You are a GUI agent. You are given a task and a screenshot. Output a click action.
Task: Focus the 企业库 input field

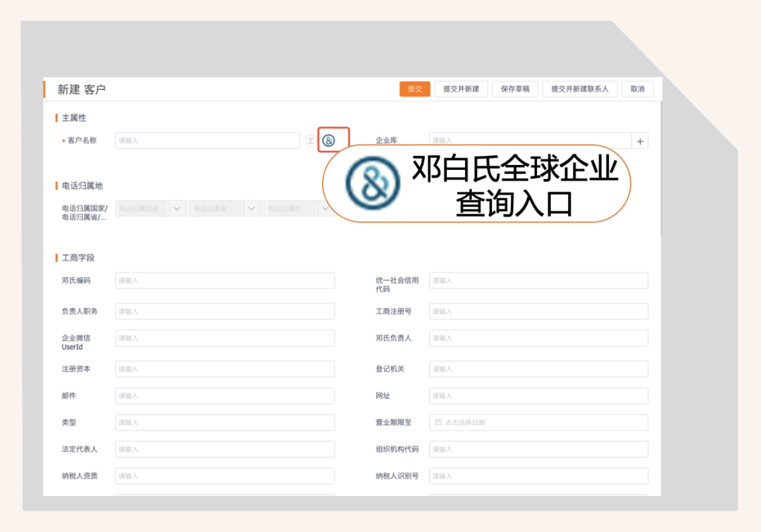click(530, 141)
